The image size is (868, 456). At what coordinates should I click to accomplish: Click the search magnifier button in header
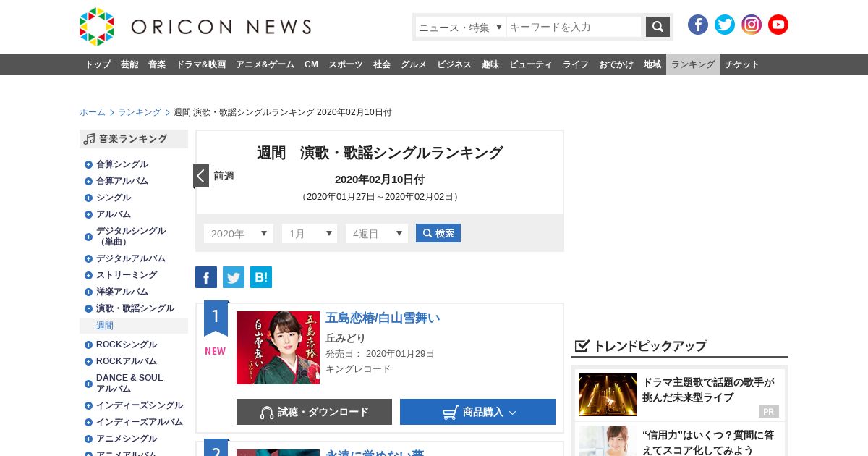click(x=658, y=27)
